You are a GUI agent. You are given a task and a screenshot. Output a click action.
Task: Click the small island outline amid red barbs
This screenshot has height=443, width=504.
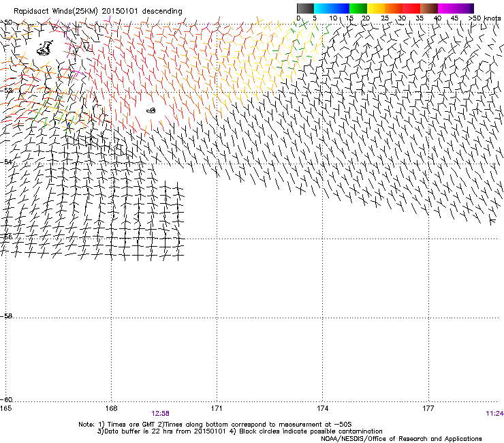coord(151,110)
